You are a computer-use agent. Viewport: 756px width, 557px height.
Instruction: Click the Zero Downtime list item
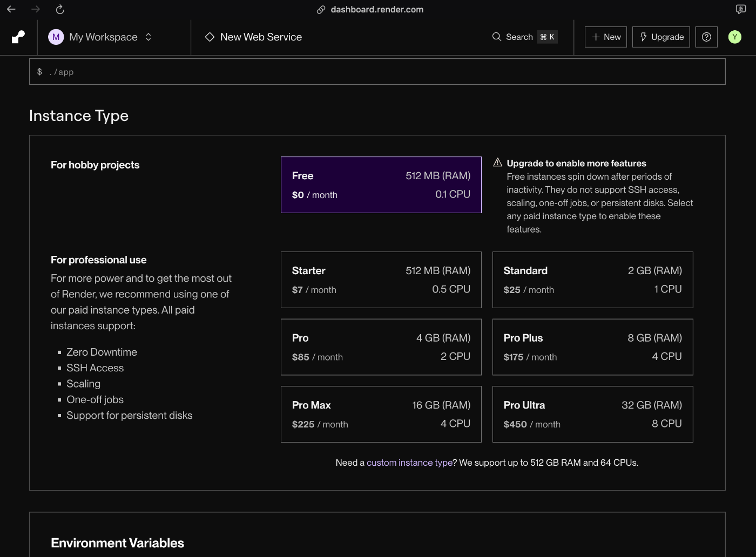pyautogui.click(x=102, y=352)
